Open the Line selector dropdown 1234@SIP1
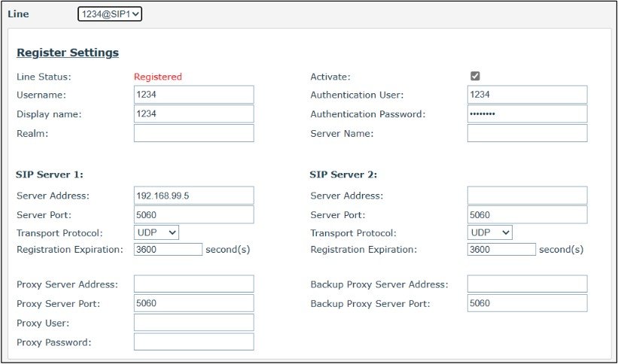 [x=110, y=14]
